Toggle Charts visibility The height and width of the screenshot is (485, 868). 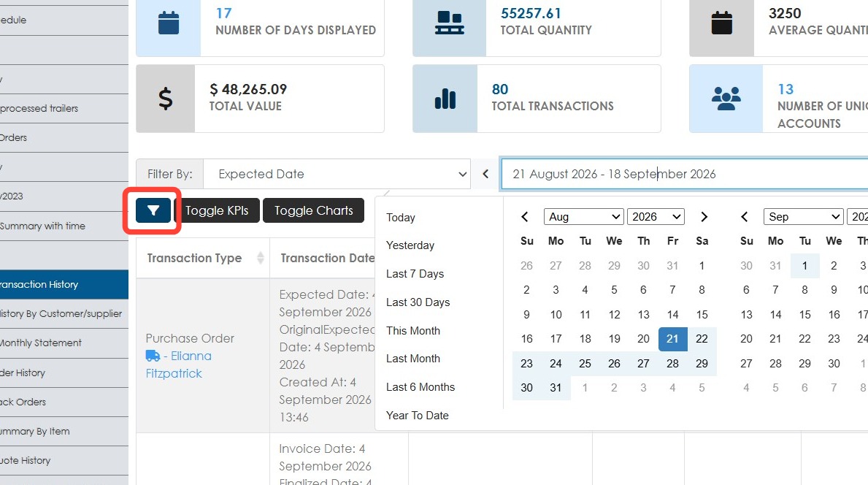313,210
